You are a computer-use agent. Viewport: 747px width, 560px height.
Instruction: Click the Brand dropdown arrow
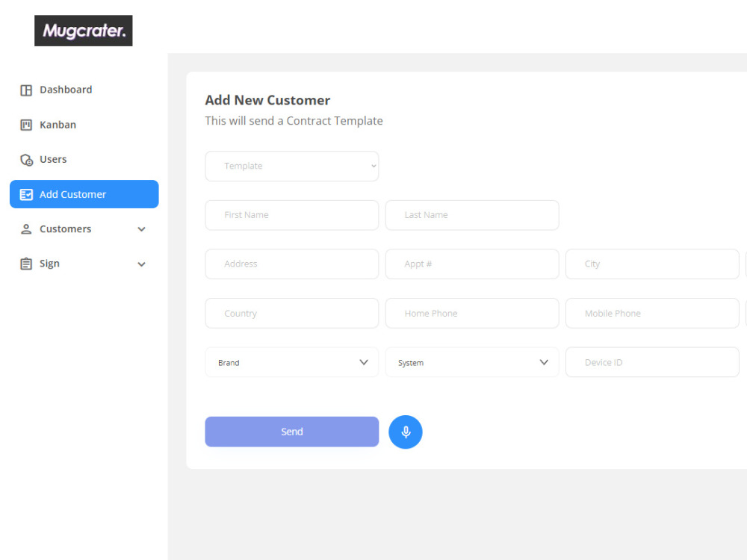(364, 362)
